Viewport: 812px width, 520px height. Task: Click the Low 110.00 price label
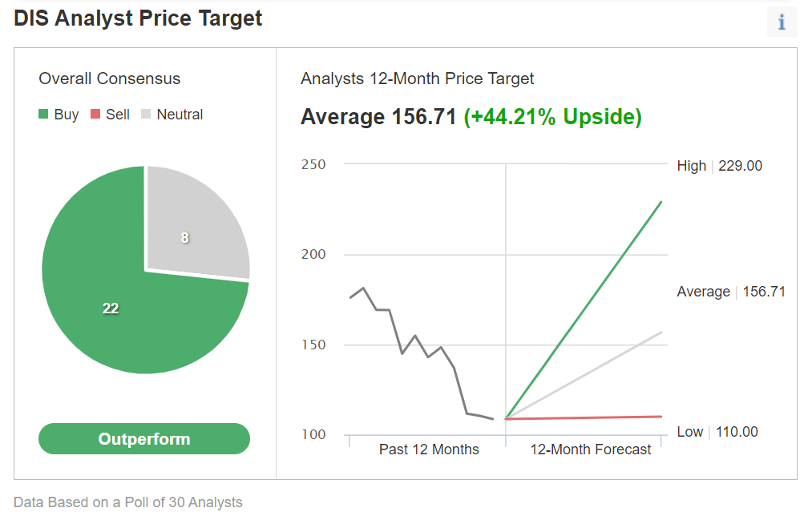[717, 432]
